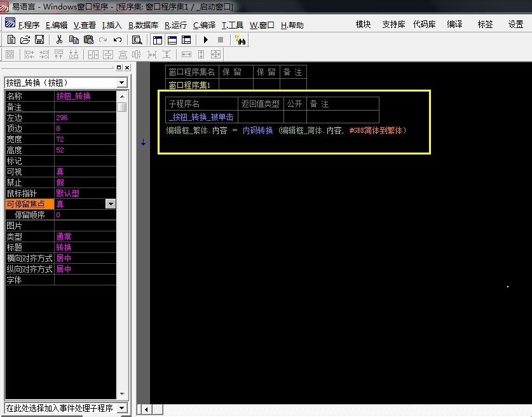Float the property panel with square button
This screenshot has height=417, width=532.
pos(119,67)
